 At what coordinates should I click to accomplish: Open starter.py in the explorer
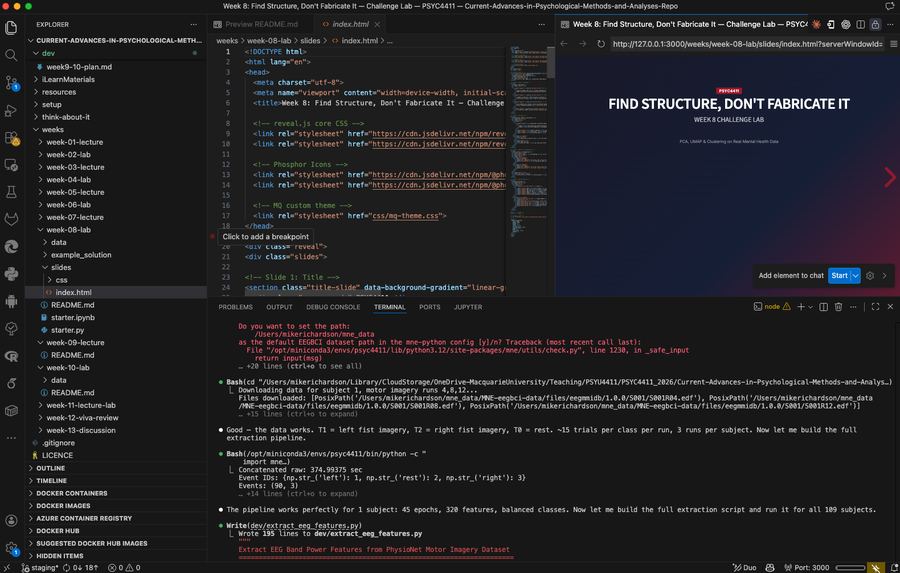coord(67,330)
